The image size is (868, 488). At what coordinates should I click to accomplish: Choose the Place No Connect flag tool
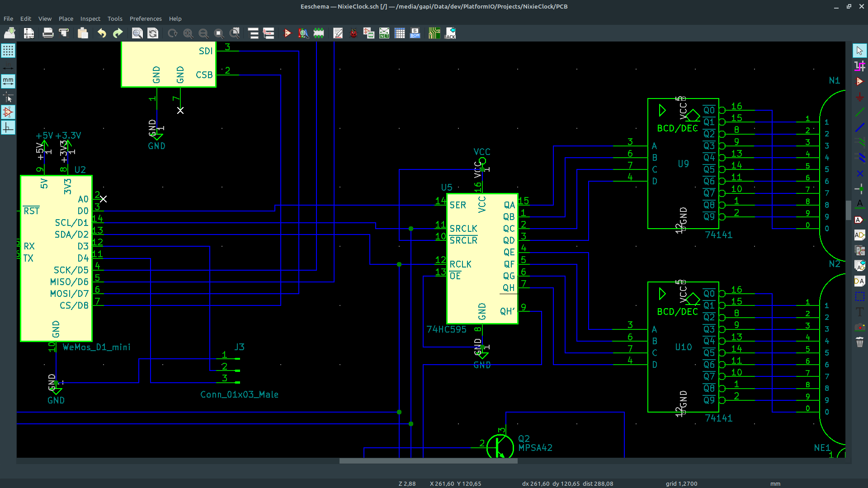tap(860, 174)
